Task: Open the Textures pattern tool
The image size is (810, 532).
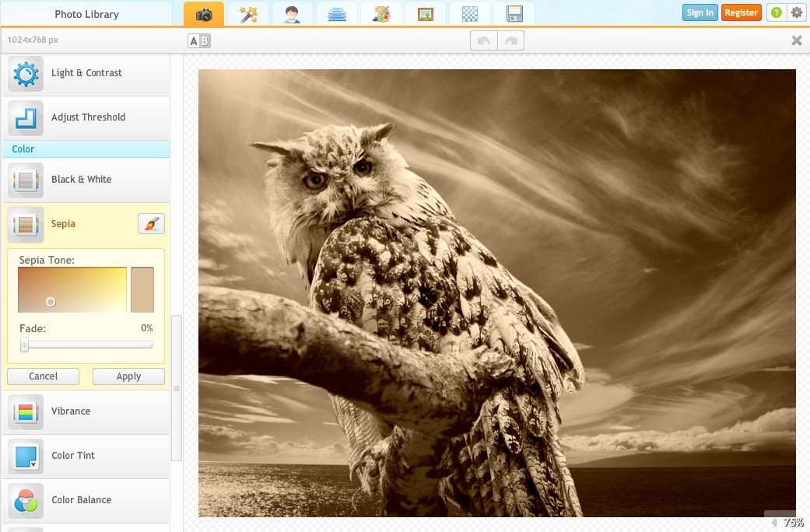Action: (x=470, y=13)
